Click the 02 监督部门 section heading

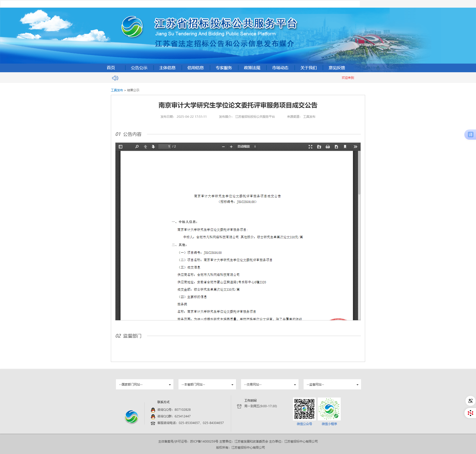(128, 336)
